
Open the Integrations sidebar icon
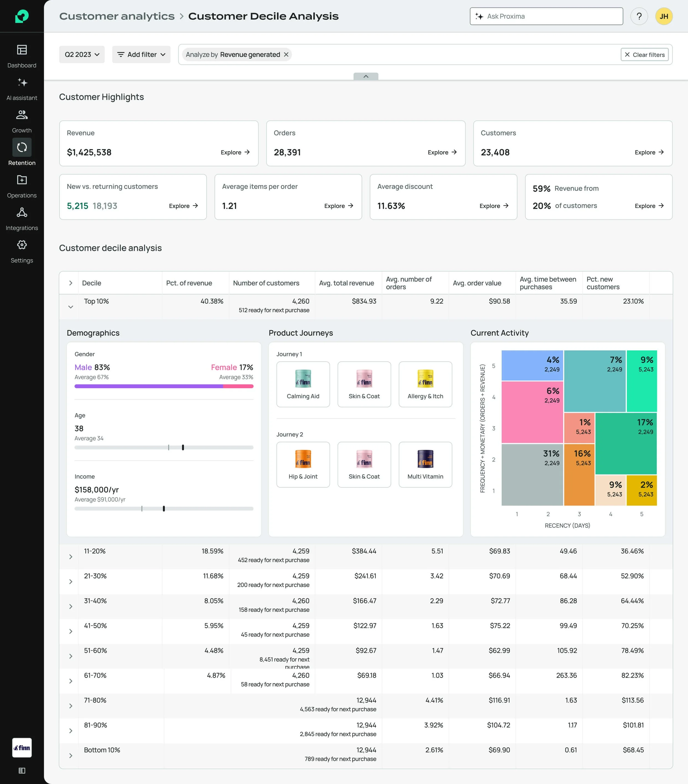(22, 213)
